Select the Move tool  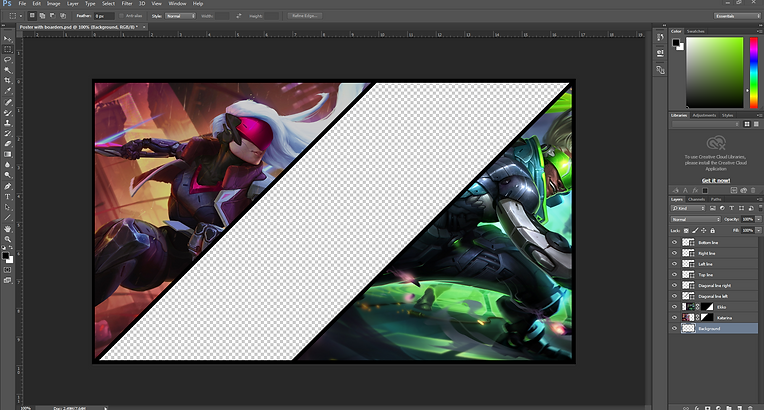(7, 39)
